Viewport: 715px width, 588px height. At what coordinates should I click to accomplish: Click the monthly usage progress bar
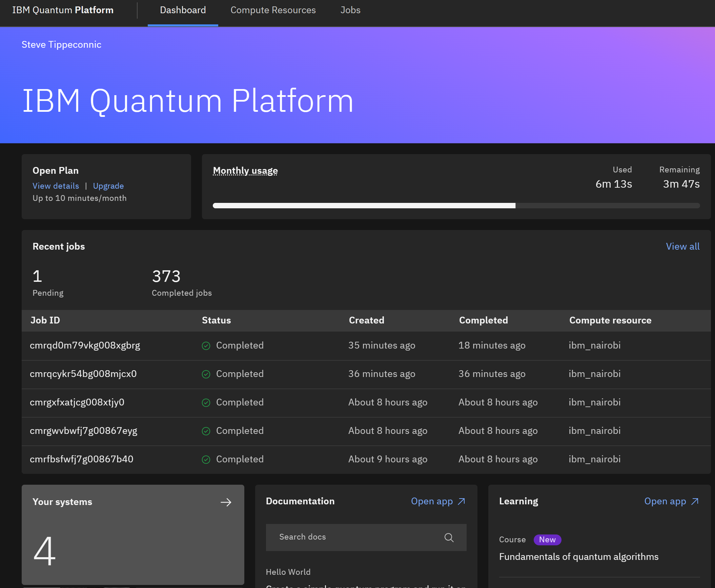pyautogui.click(x=456, y=206)
